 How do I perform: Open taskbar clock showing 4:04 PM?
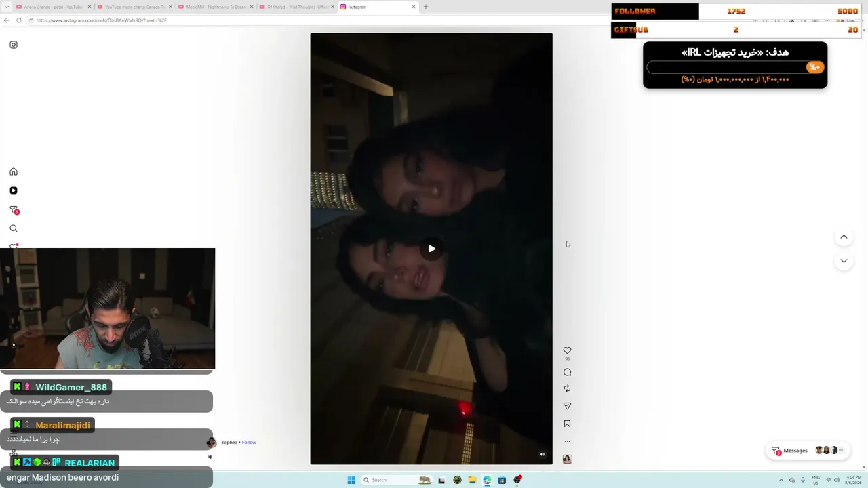click(x=854, y=480)
